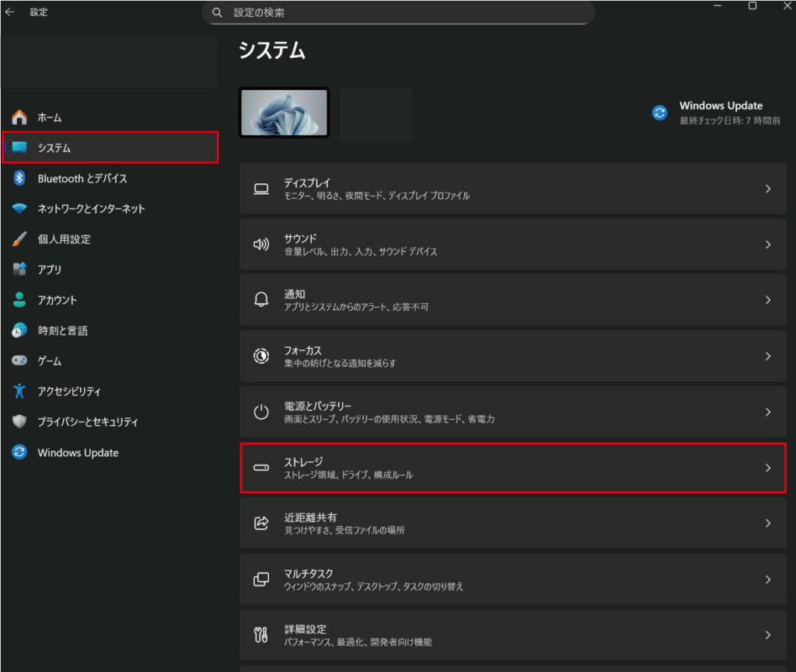Click the Bluetooth とデバイス icon in sidebar
Screen dimensions: 796x672
(x=19, y=178)
